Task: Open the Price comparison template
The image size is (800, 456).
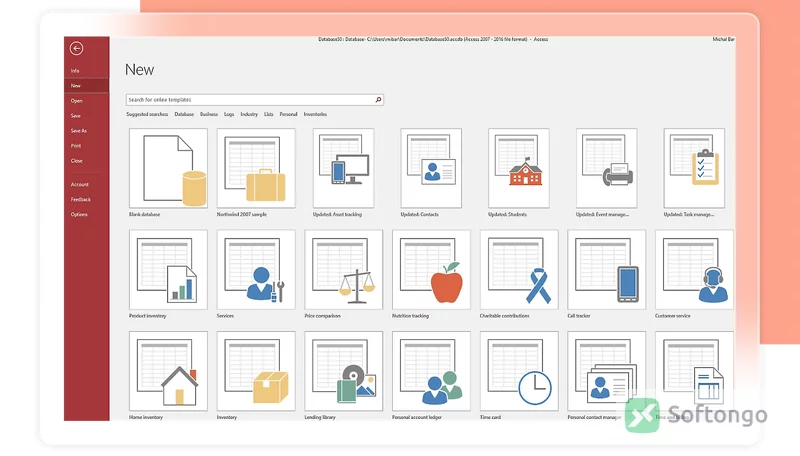Action: click(x=343, y=269)
